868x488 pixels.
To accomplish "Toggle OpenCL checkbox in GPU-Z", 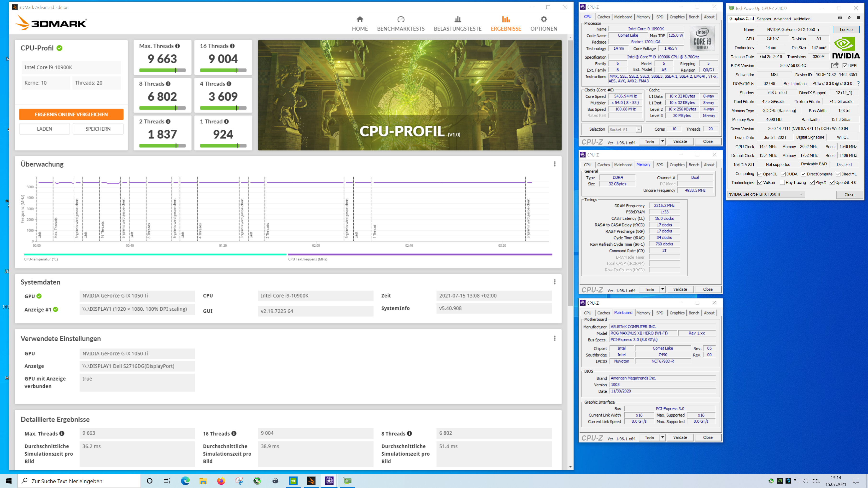I will tap(760, 174).
